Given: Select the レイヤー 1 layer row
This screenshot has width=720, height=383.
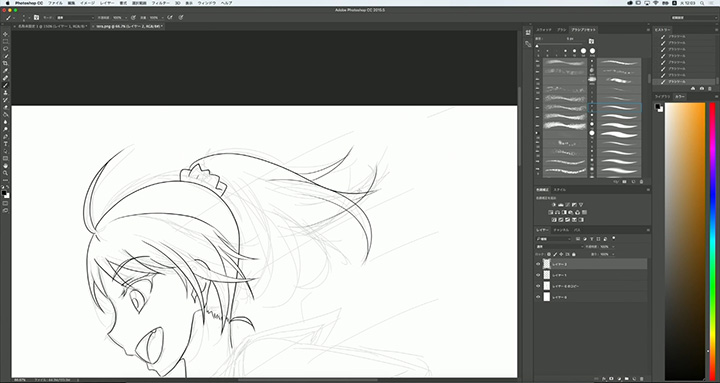Looking at the screenshot, I should [x=591, y=275].
